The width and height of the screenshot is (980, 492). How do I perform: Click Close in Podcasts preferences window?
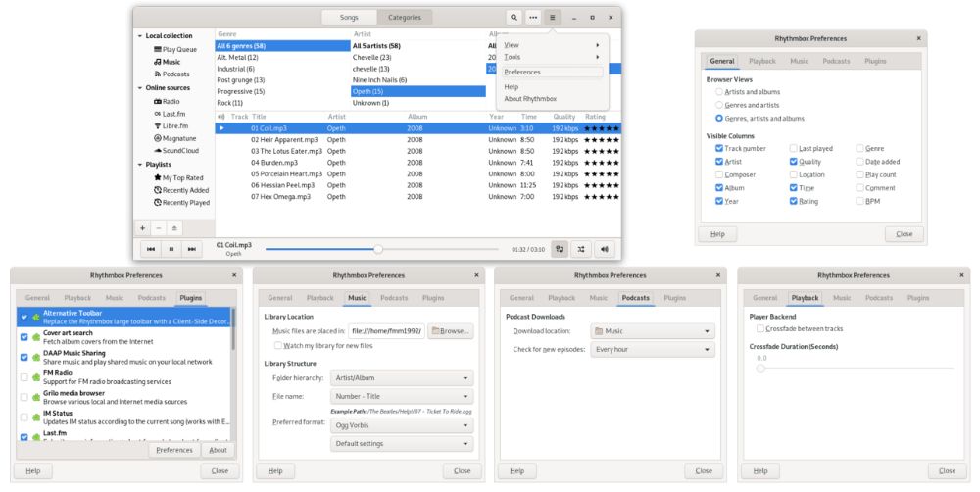tap(704, 470)
